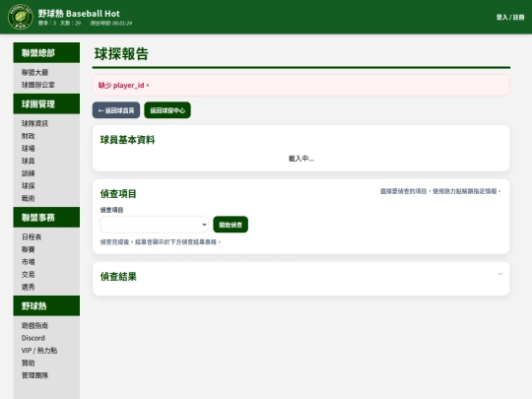Open 選秀 sidebar link

point(29,287)
